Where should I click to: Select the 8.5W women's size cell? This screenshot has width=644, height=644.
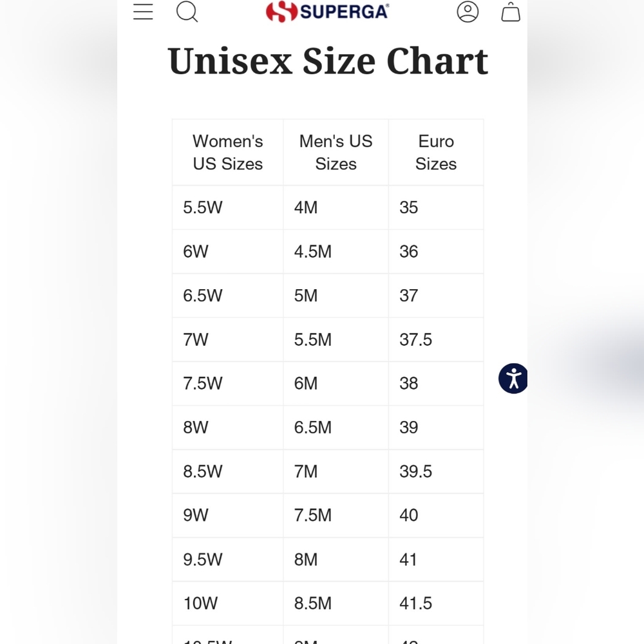pyautogui.click(x=227, y=471)
